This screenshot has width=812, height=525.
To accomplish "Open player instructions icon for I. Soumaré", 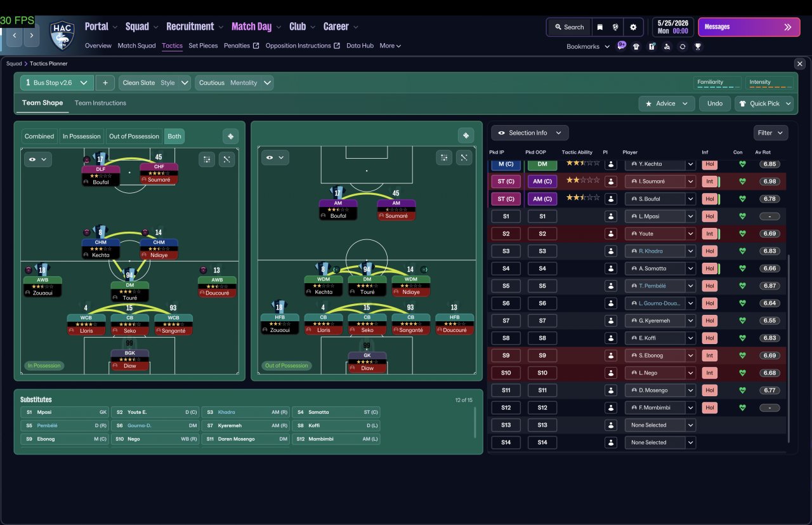I will pyautogui.click(x=611, y=182).
